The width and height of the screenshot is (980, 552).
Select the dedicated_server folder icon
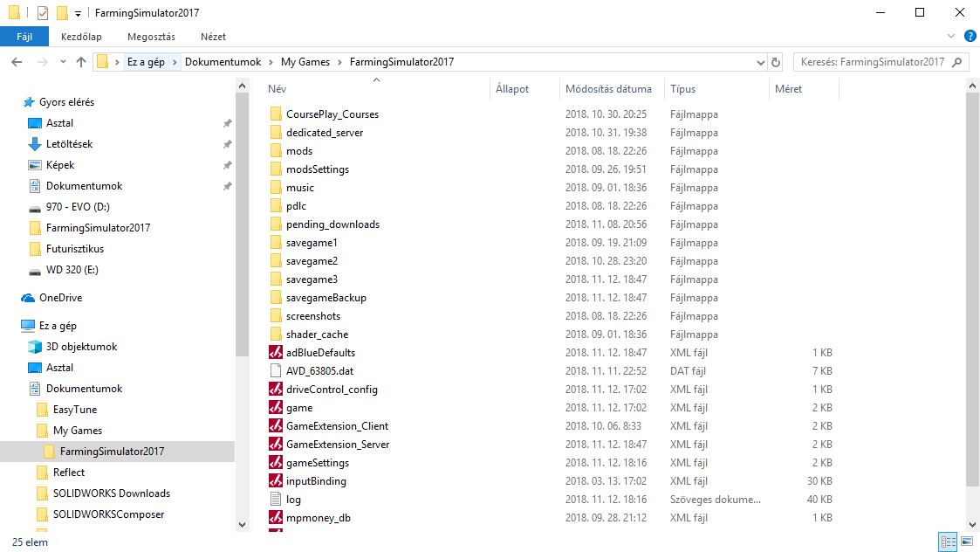coord(276,132)
